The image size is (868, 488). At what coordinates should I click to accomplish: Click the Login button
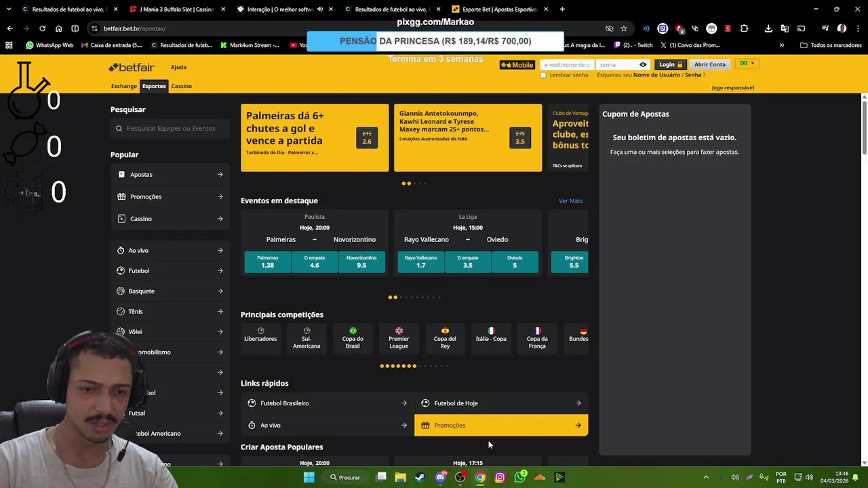671,64
